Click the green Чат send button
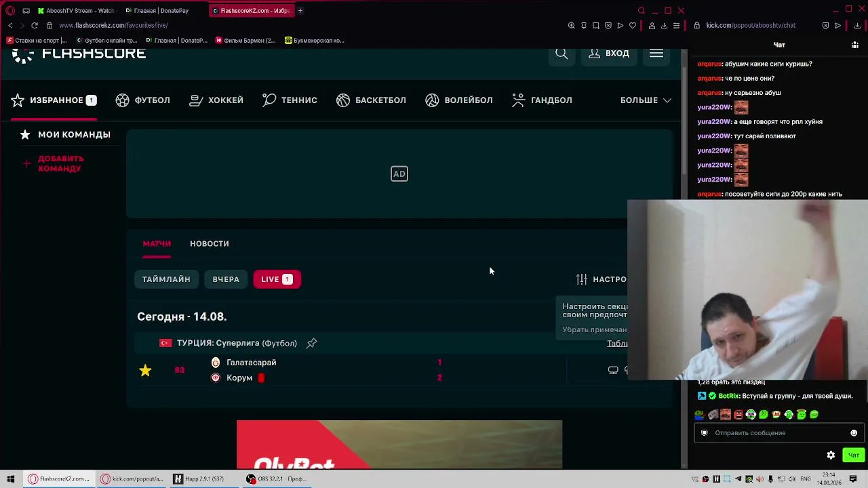The height and width of the screenshot is (488, 868). (853, 455)
